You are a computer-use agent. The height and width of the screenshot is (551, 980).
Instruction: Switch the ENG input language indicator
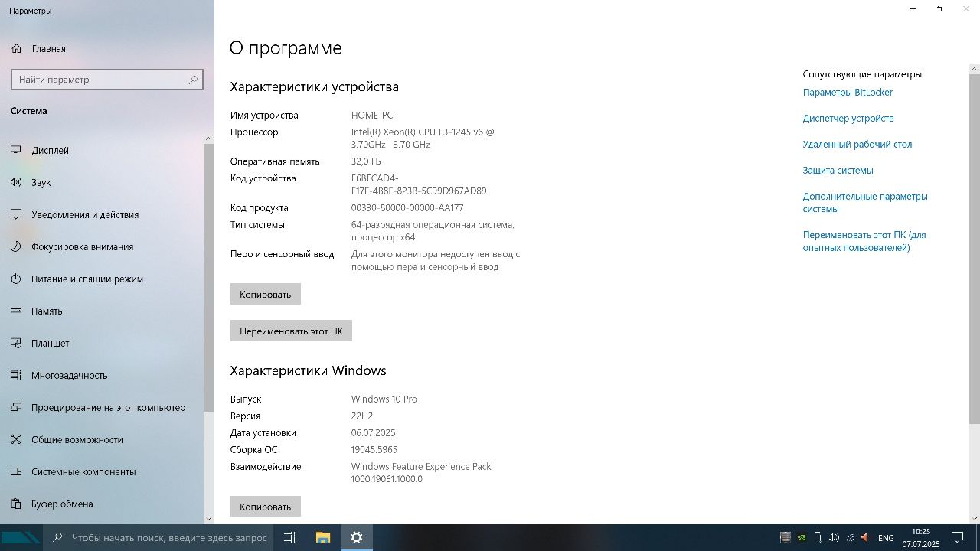tap(886, 538)
